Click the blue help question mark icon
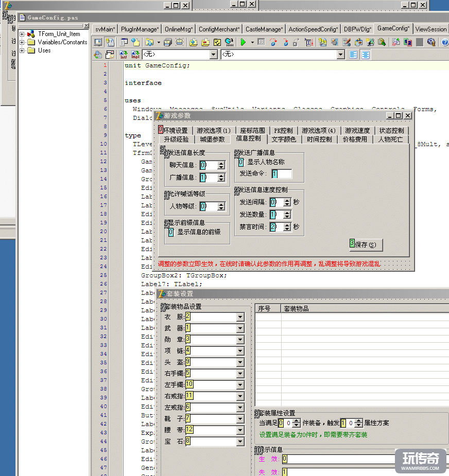Image resolution: width=449 pixels, height=476 pixels. (445, 42)
